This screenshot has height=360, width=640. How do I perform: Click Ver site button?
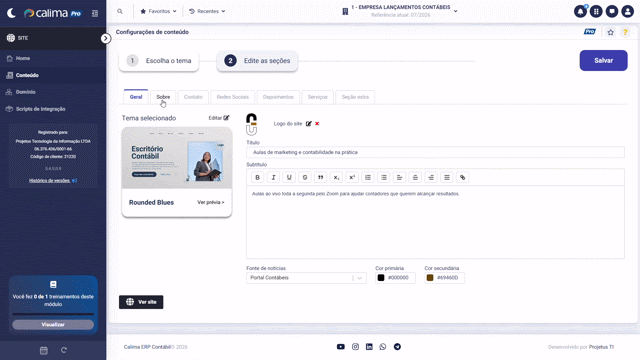[x=141, y=302]
